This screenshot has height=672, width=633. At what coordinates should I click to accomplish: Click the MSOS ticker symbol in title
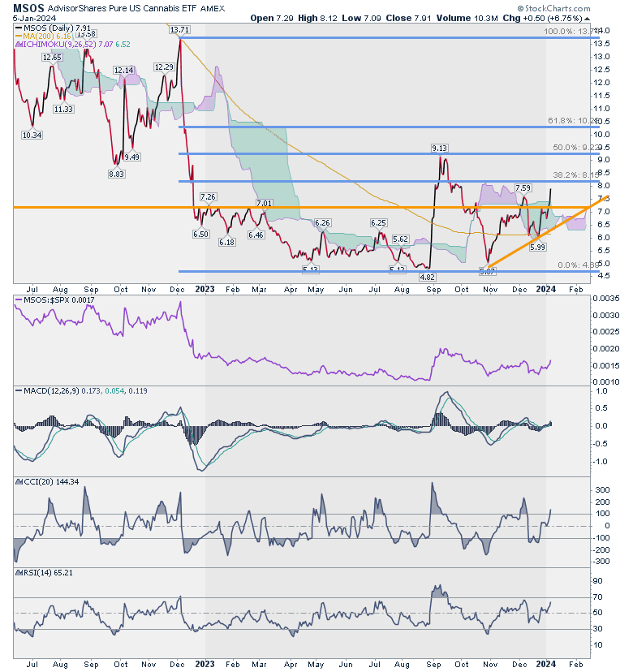point(28,8)
